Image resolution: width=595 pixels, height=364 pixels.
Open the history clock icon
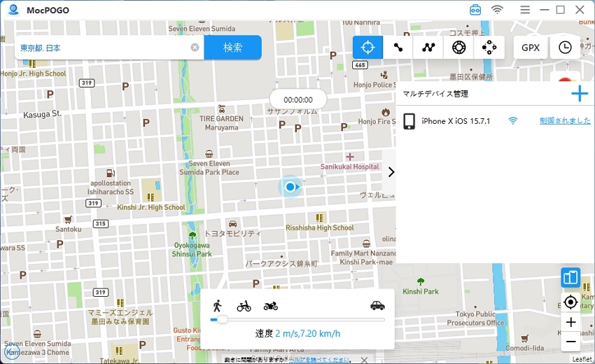tap(565, 48)
